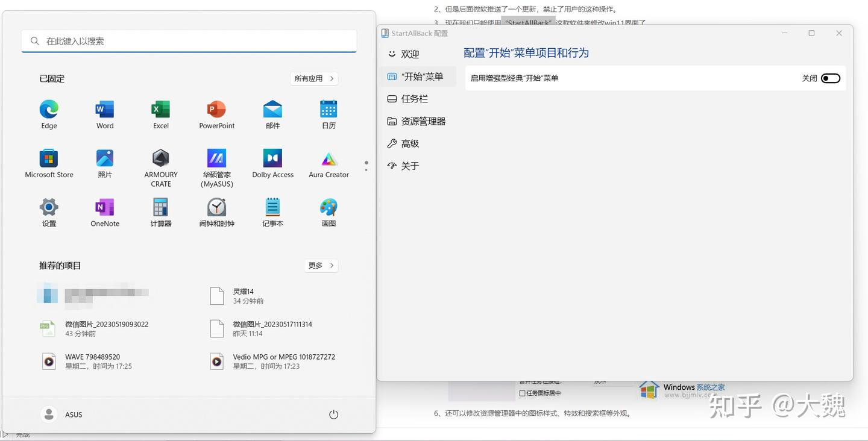Open the 画图 Paint app

click(329, 208)
